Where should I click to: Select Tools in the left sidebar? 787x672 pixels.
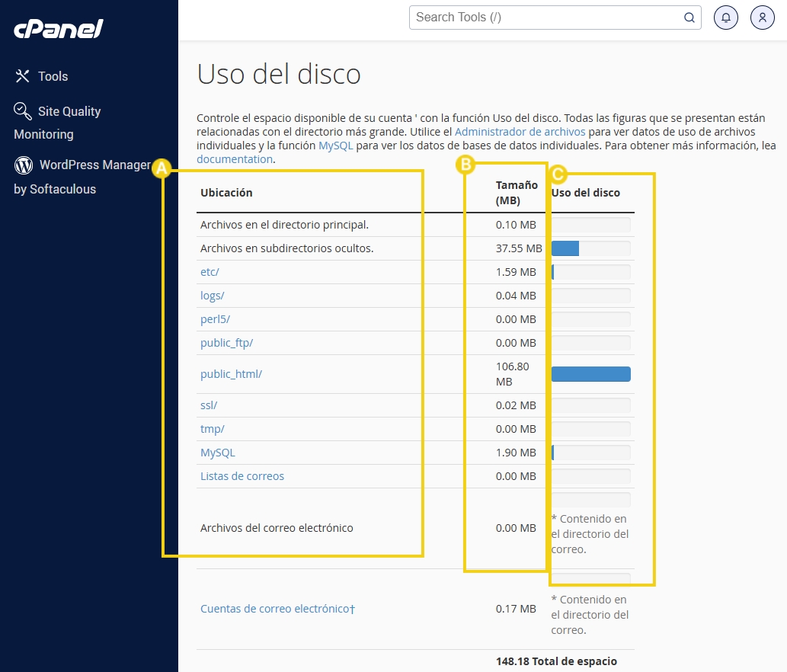53,75
